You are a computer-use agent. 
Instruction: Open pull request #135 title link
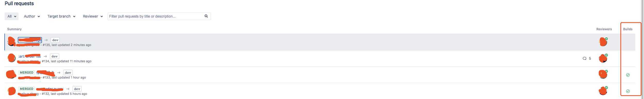tap(30, 40)
